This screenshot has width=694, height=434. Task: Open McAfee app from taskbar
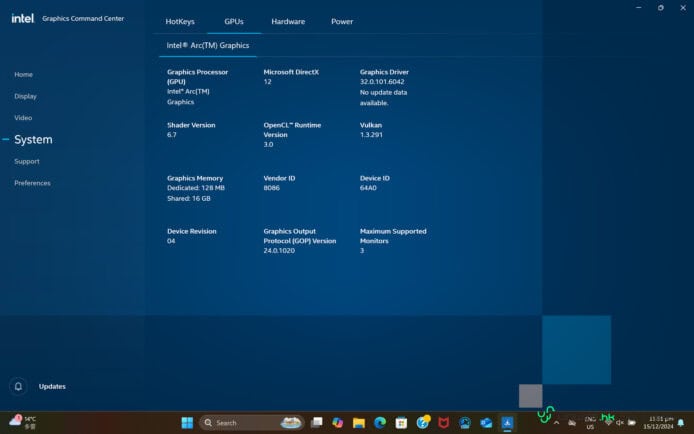tap(443, 423)
